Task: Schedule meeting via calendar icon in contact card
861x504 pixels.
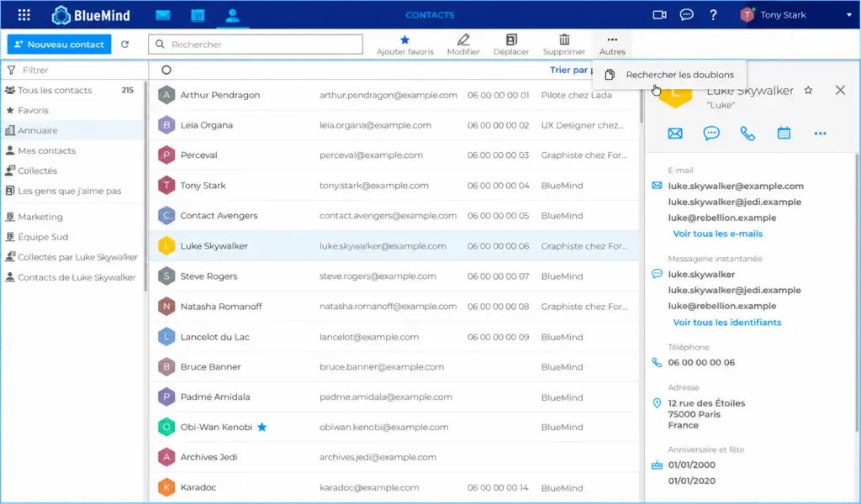Action: (784, 134)
